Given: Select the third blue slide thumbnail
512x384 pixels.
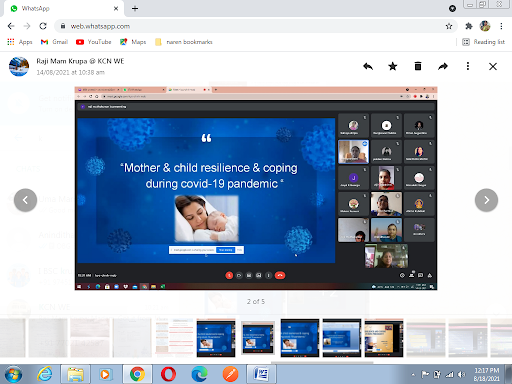Looking at the screenshot, I should 300,338.
